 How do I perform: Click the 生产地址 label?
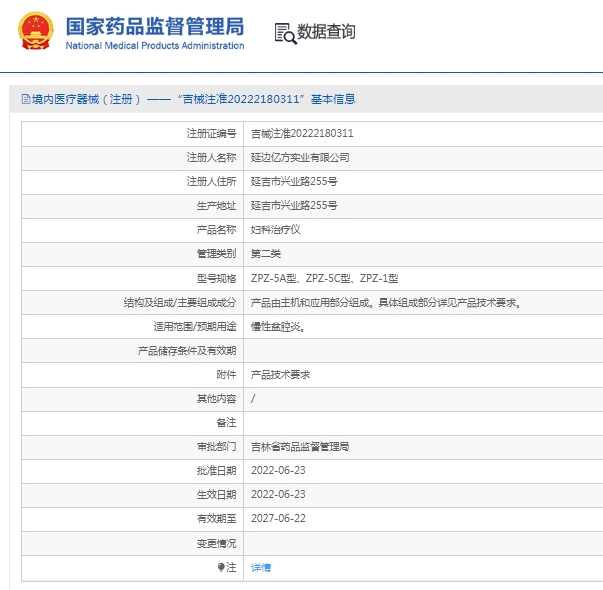tap(217, 205)
